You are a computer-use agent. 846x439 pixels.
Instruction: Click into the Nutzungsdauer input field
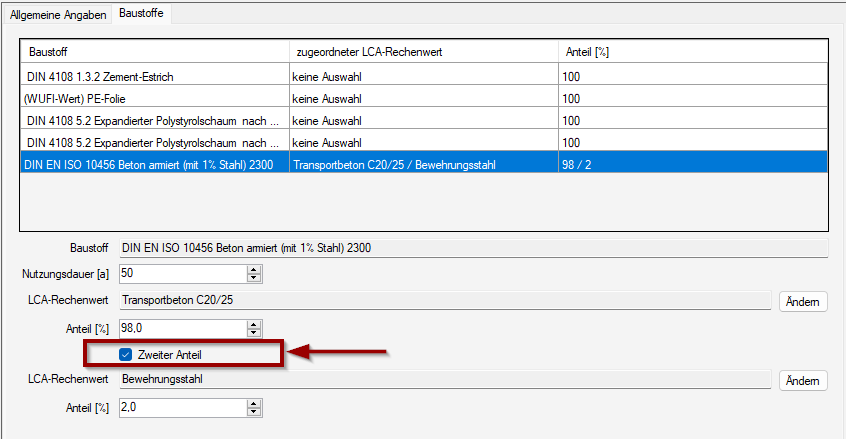tap(180, 273)
